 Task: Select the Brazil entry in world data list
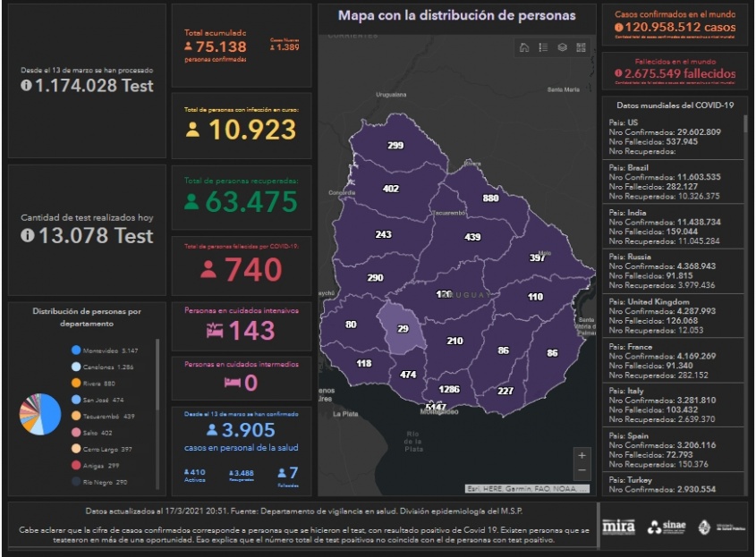pyautogui.click(x=673, y=183)
